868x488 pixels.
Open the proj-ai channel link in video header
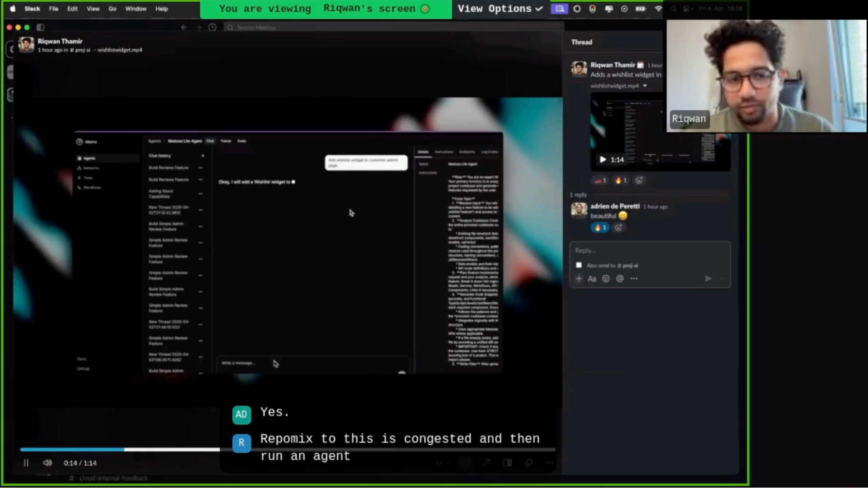pyautogui.click(x=80, y=50)
